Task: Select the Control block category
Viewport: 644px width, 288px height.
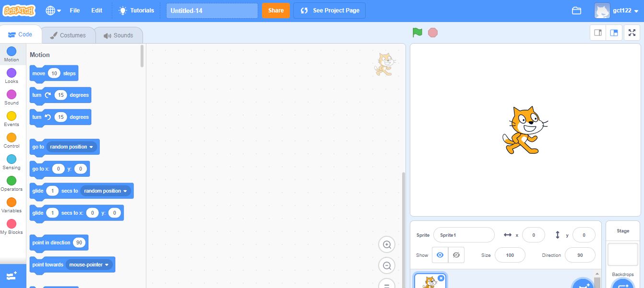Action: pos(12,141)
